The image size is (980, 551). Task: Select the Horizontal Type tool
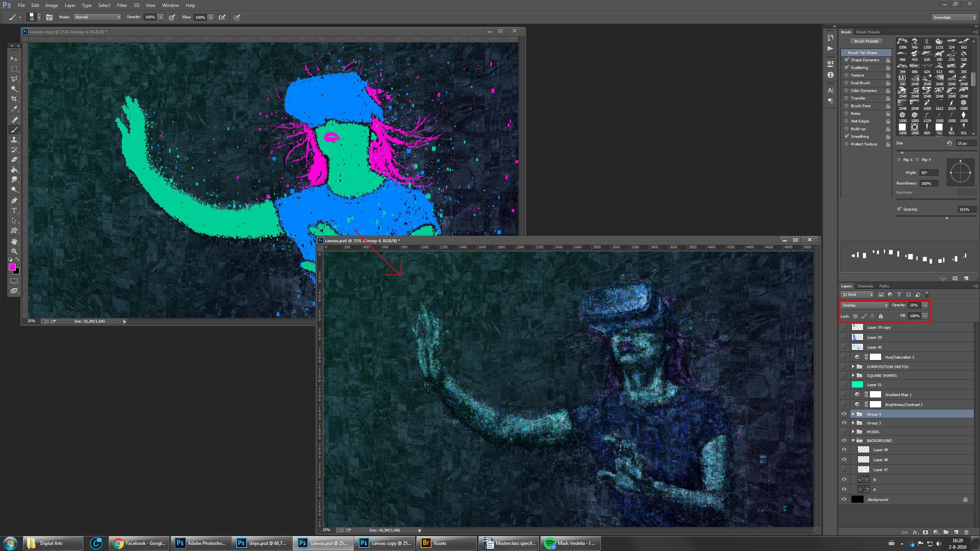point(14,210)
